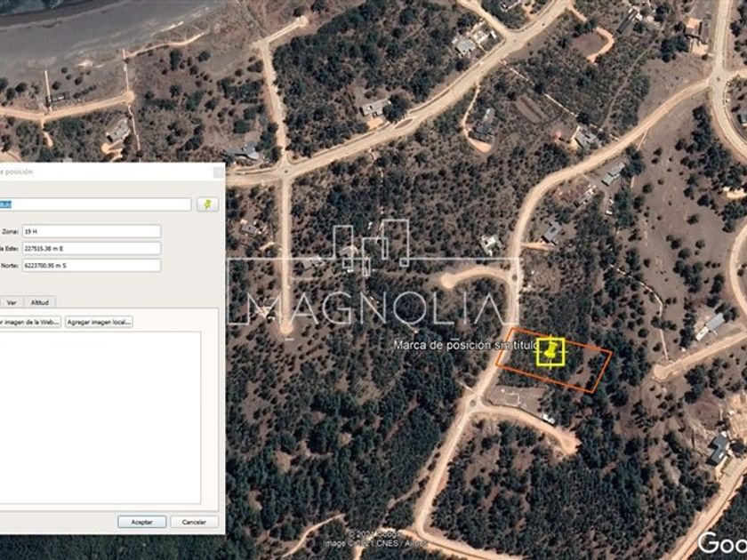Click the placemark name input field
747x560 pixels.
tap(95, 204)
